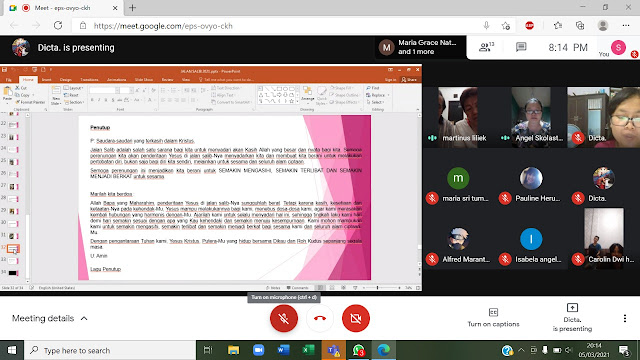The width and height of the screenshot is (640, 360).
Task: Click the microphone permission icon in address bar
Action: 486,26
